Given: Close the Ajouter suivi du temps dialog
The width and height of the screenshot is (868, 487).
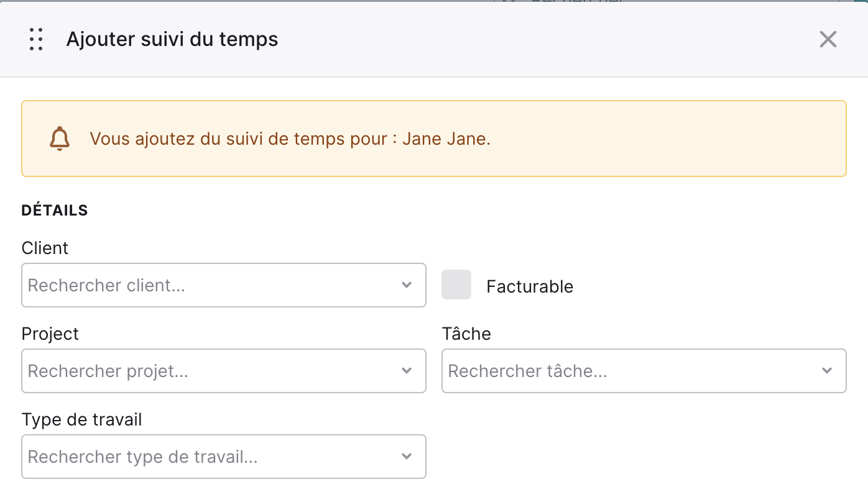Looking at the screenshot, I should 828,39.
